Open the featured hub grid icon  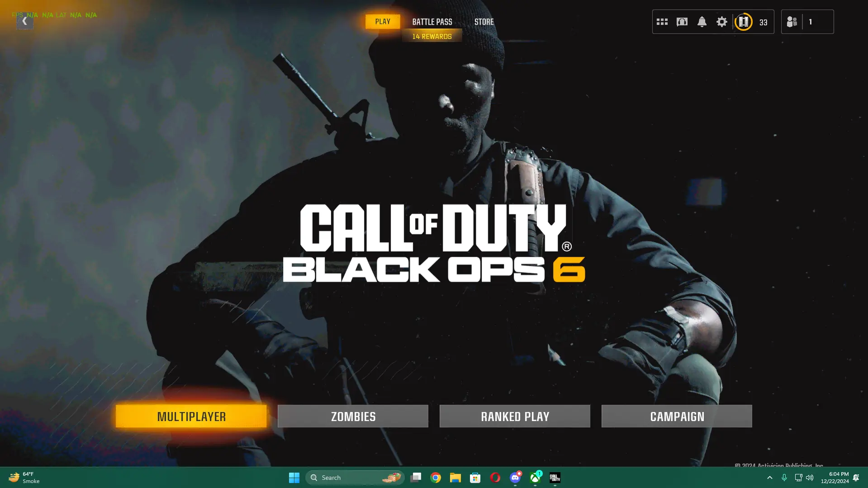coord(662,21)
